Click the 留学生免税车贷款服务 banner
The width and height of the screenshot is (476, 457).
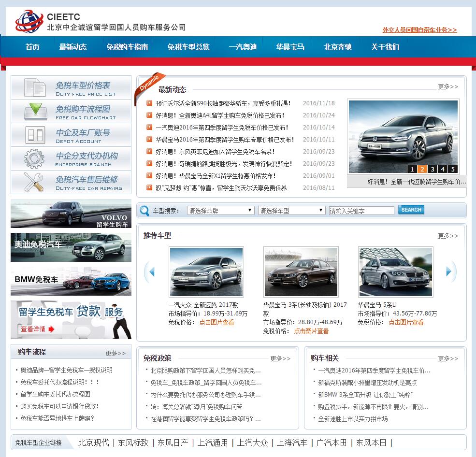click(x=71, y=320)
